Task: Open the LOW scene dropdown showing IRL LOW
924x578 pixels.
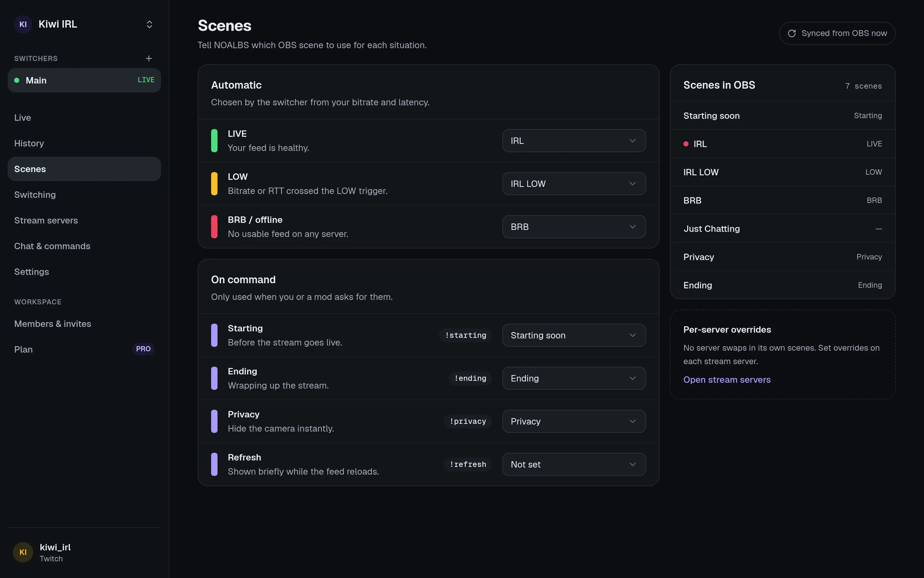Action: coord(574,184)
